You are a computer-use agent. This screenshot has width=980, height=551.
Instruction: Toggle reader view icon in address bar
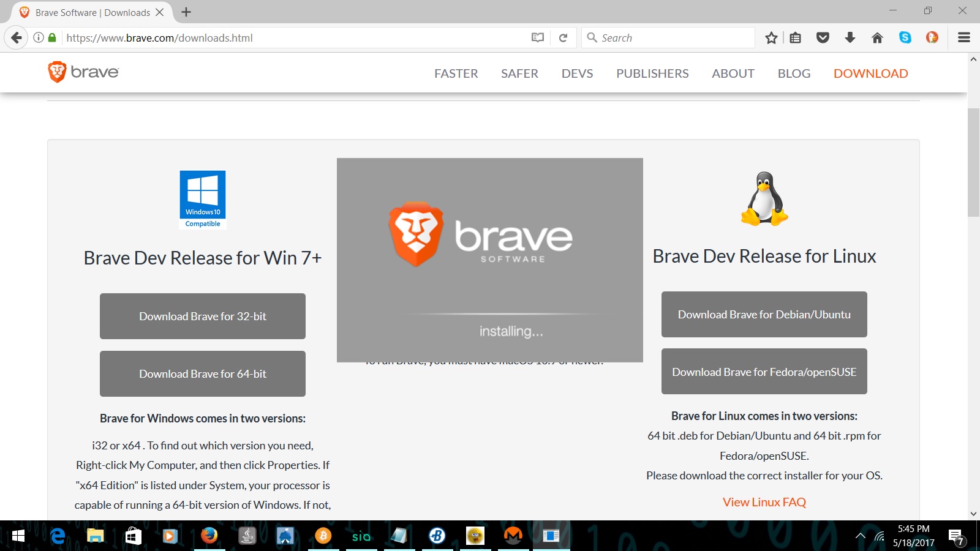click(538, 37)
